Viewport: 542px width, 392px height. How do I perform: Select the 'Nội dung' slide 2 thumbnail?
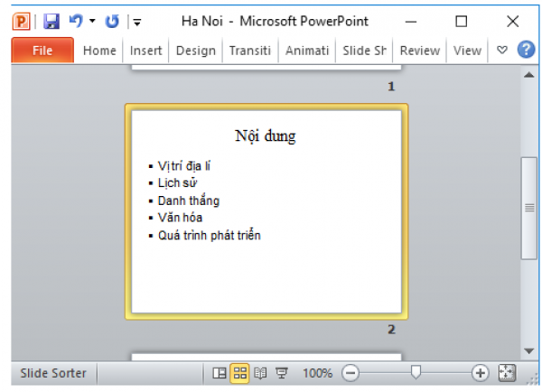[x=266, y=211]
